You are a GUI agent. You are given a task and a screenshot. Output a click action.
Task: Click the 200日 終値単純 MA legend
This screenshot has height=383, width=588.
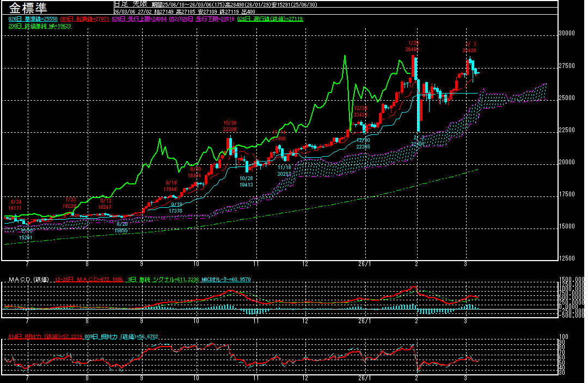(x=40, y=26)
